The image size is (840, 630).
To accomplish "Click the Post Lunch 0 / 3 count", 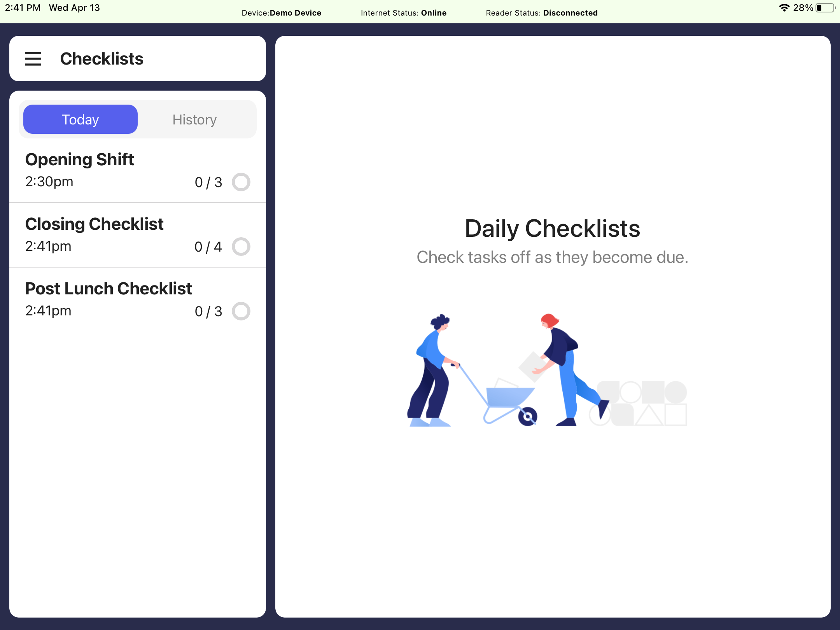I will [208, 311].
